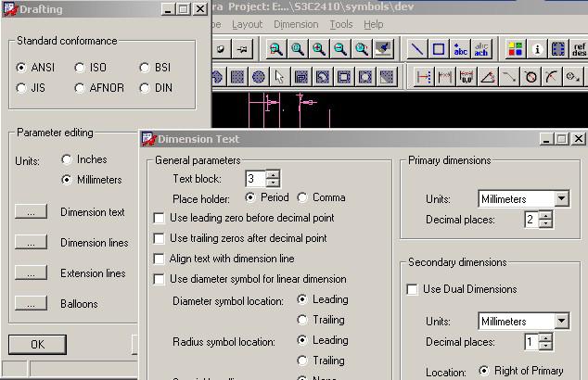Click the zoom in magnifier icon
This screenshot has width=588, height=380.
pyautogui.click(x=319, y=49)
